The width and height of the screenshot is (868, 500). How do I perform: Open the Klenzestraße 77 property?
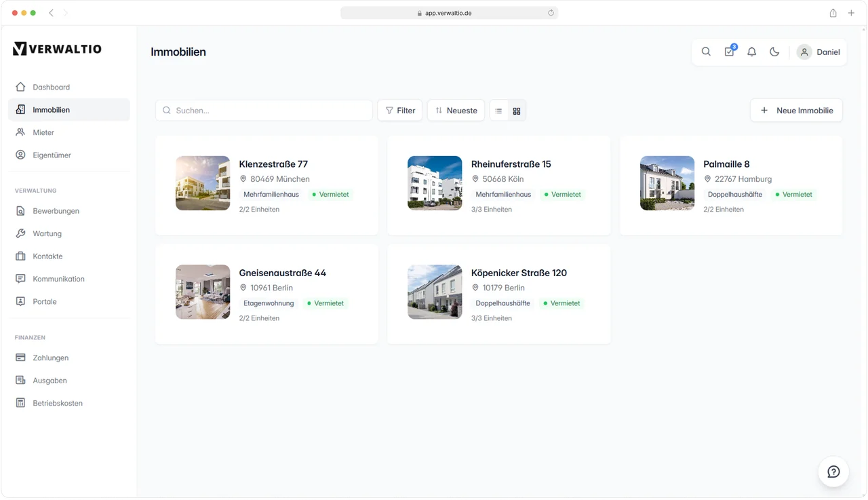coord(273,164)
